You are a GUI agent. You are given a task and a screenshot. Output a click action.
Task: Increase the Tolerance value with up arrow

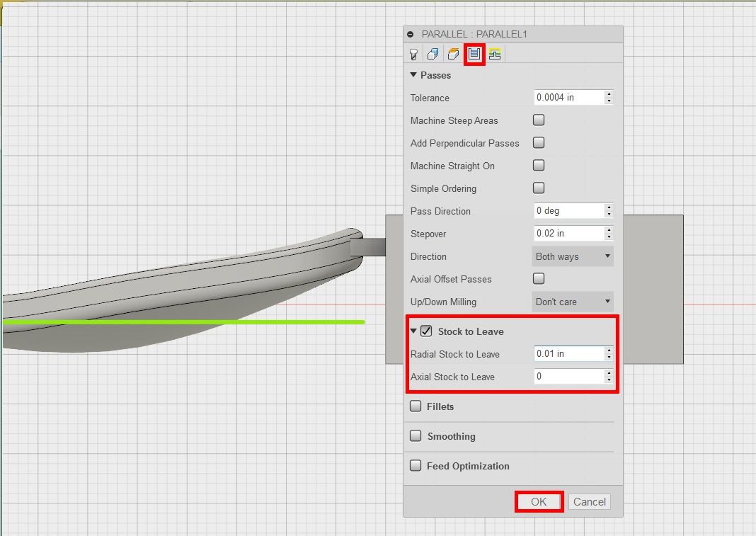point(609,93)
